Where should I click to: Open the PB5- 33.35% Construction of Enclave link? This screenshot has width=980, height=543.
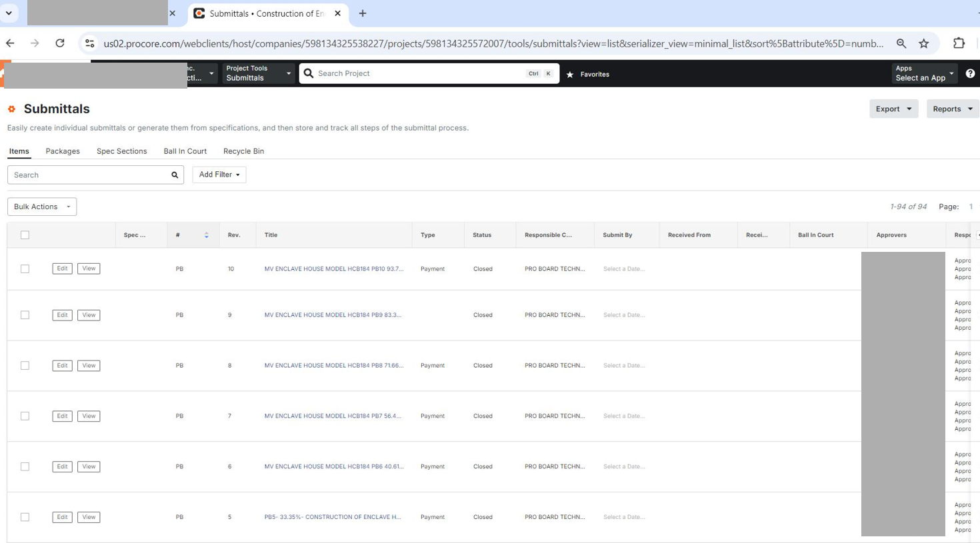tap(333, 518)
